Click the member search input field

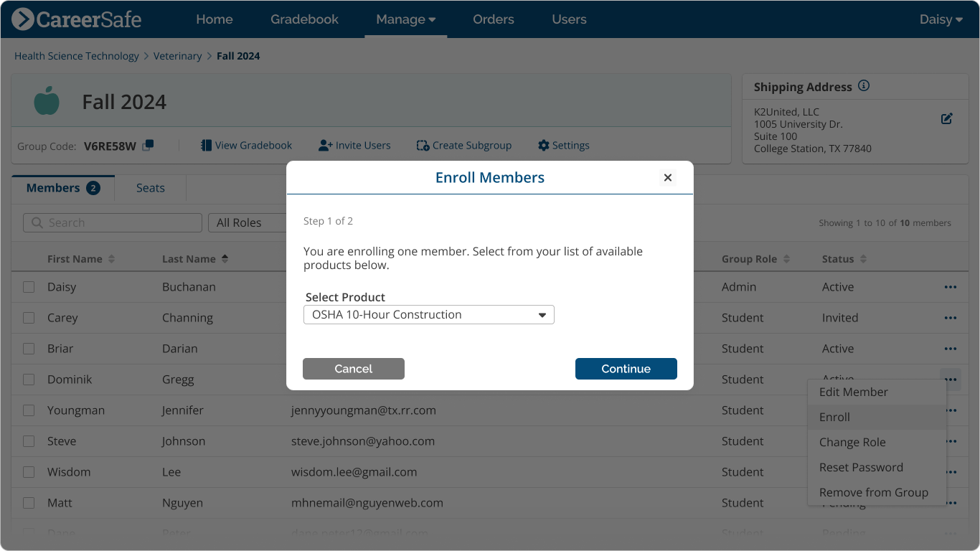[111, 222]
